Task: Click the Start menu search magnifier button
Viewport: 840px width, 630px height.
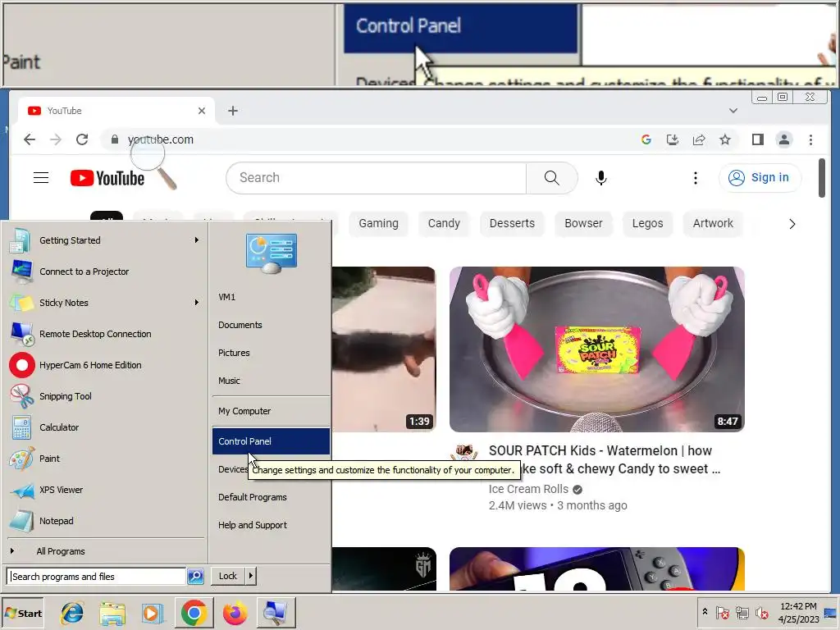Action: point(195,577)
